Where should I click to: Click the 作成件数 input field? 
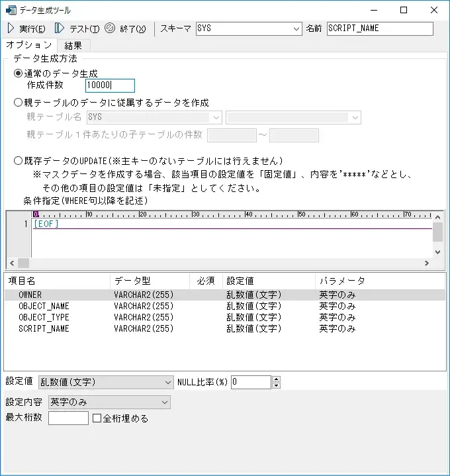pyautogui.click(x=110, y=85)
